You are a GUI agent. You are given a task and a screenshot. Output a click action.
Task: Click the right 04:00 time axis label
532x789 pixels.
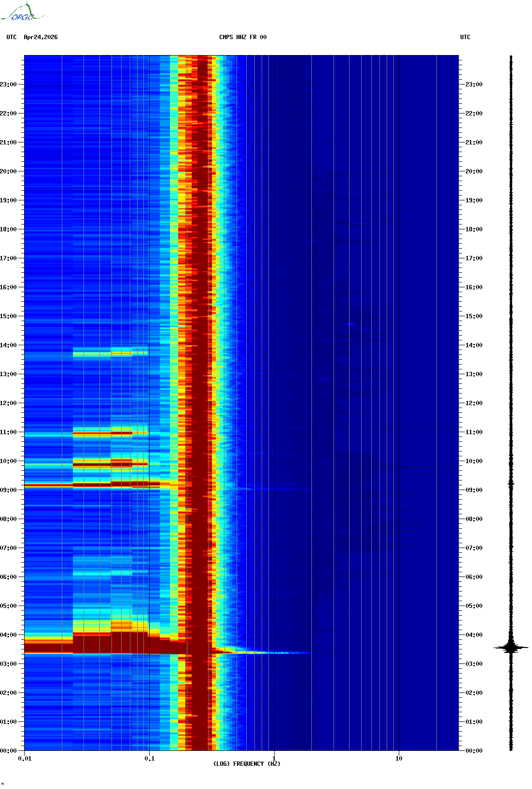474,635
